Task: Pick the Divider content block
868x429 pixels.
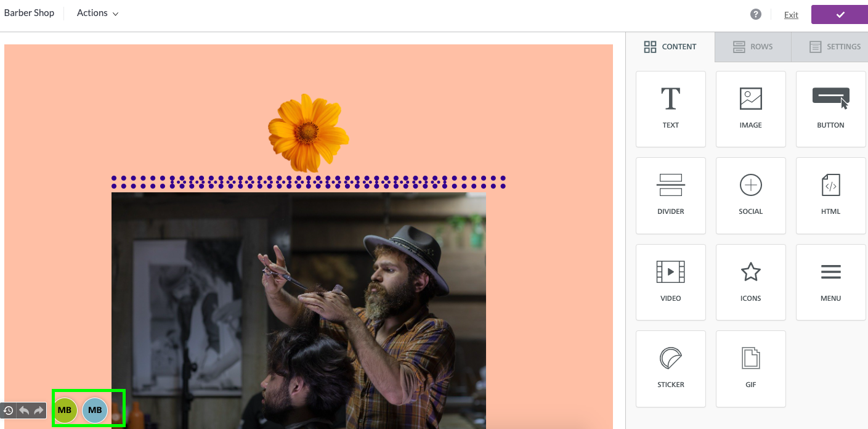Action: point(670,195)
